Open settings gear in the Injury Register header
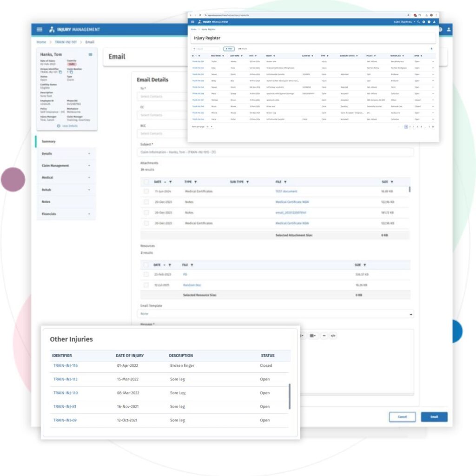The image size is (476, 476). (423, 22)
